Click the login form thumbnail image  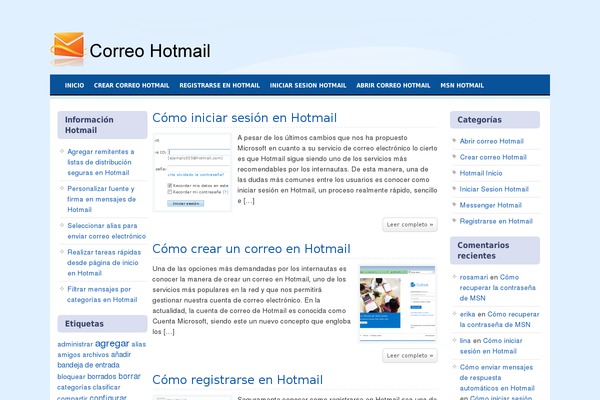pos(192,172)
